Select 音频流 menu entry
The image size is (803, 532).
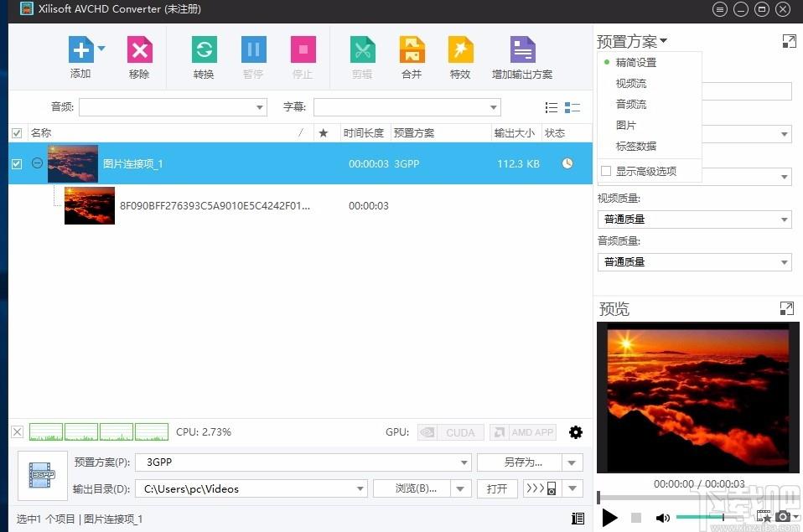point(631,105)
